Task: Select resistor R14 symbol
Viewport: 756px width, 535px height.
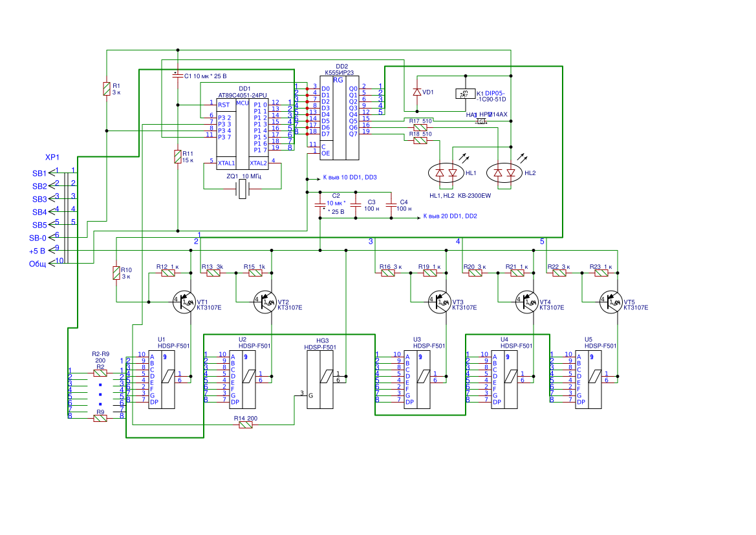Action: (246, 425)
